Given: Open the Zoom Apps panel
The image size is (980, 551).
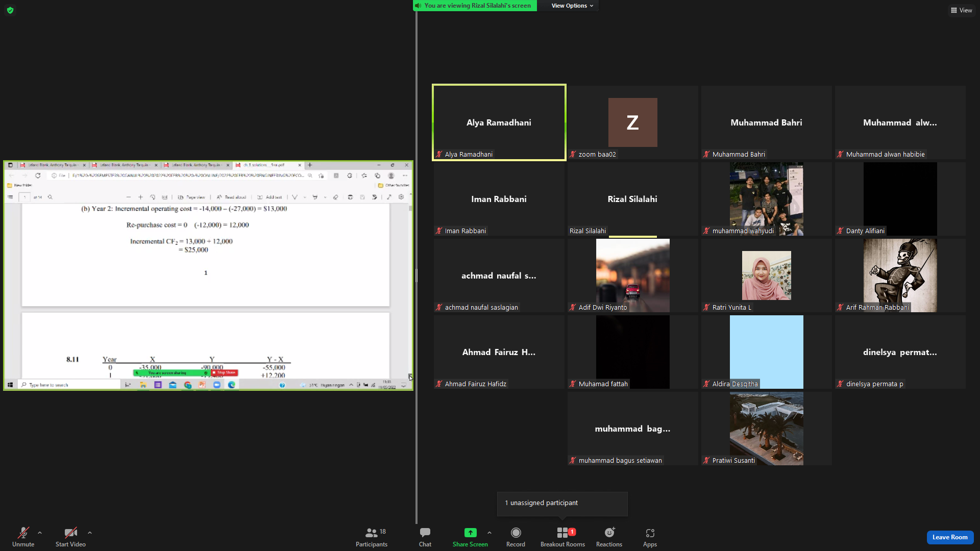Looking at the screenshot, I should [x=650, y=537].
